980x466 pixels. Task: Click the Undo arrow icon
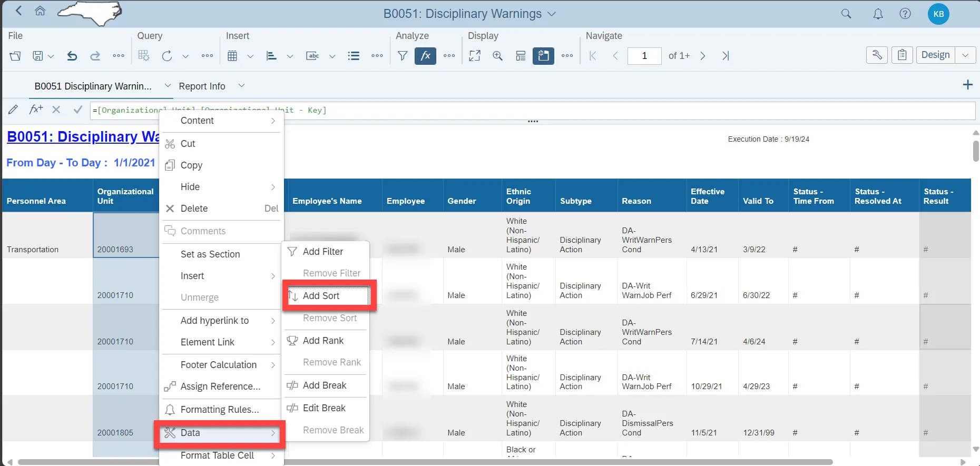72,56
